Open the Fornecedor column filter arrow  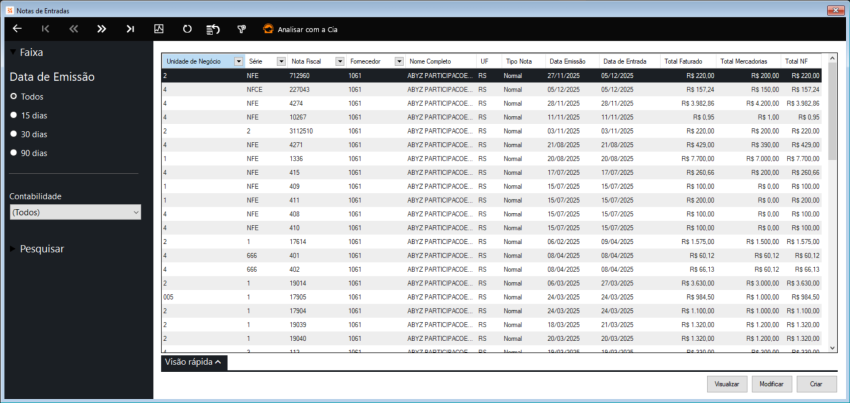pos(399,61)
